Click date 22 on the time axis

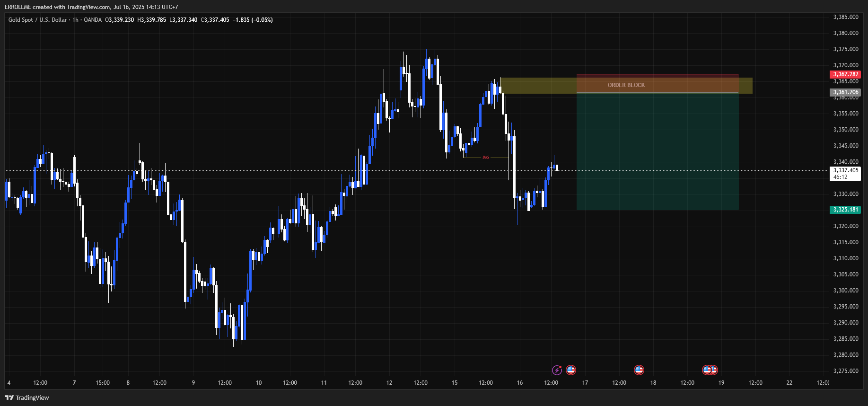tap(789, 383)
